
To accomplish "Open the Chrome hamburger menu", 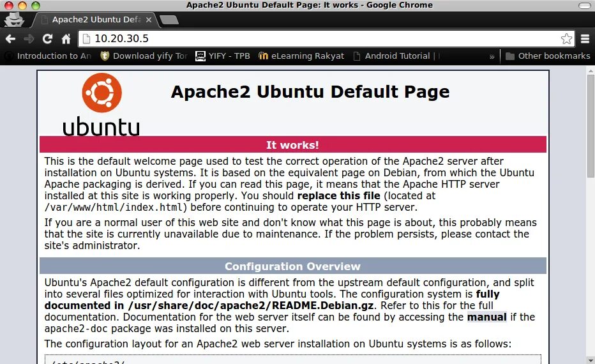I will pyautogui.click(x=585, y=39).
